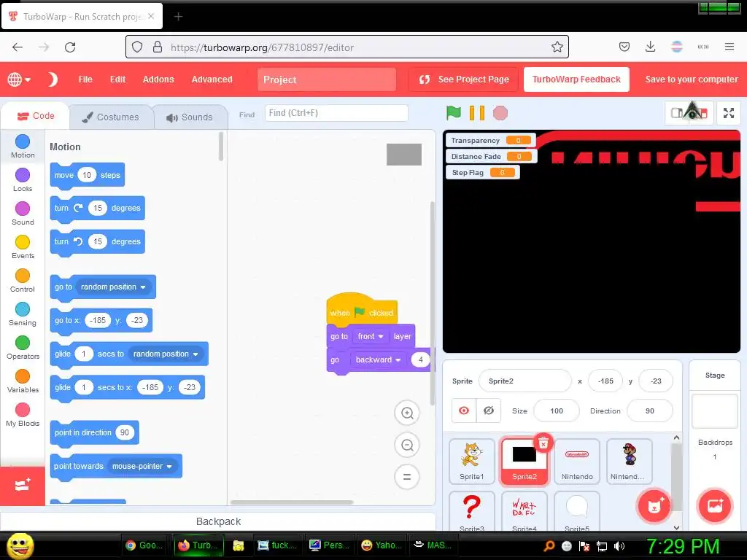This screenshot has height=560, width=747.
Task: Toggle dark mode moon icon
Action: (53, 79)
